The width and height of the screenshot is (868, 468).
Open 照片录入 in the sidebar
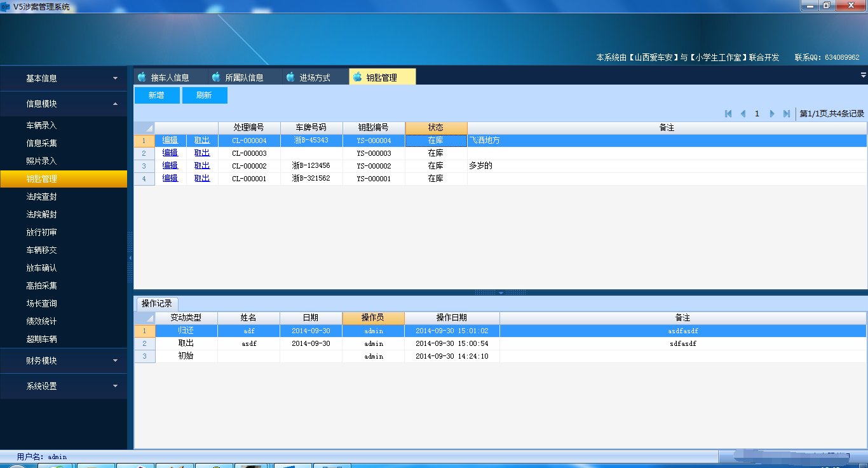coord(64,161)
